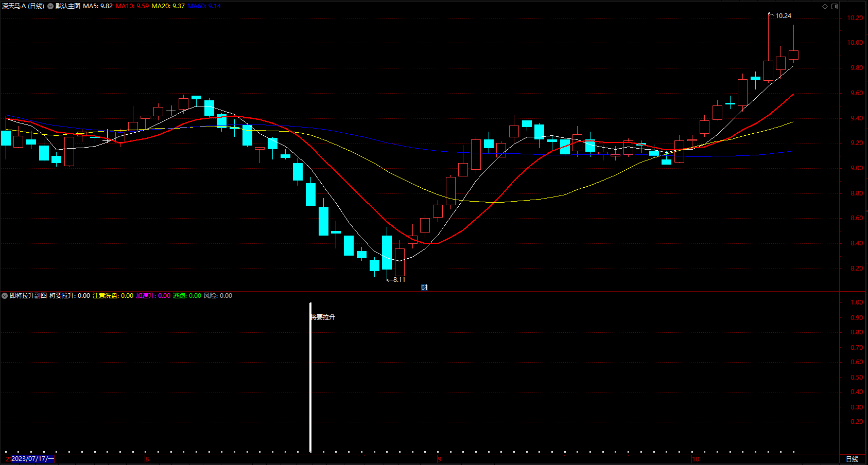
Task: Click the 8.11 low price label
Action: pyautogui.click(x=399, y=280)
